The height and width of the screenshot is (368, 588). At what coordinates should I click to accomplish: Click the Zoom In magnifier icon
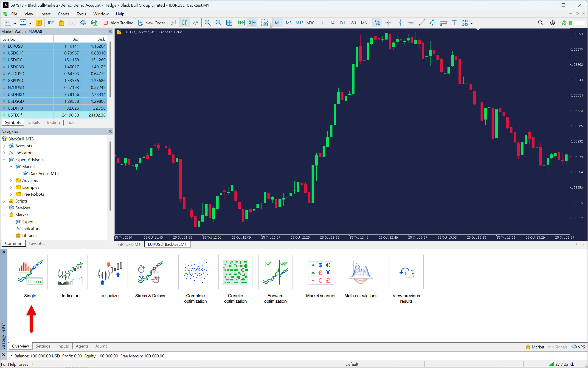(x=207, y=23)
